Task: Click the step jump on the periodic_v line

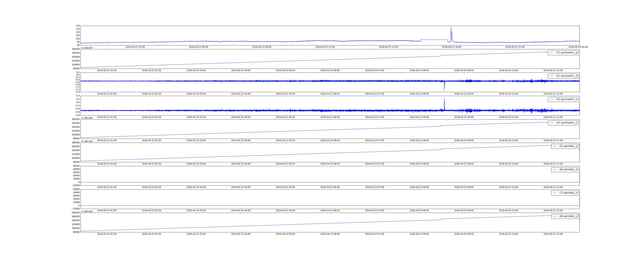Action: (x=440, y=219)
